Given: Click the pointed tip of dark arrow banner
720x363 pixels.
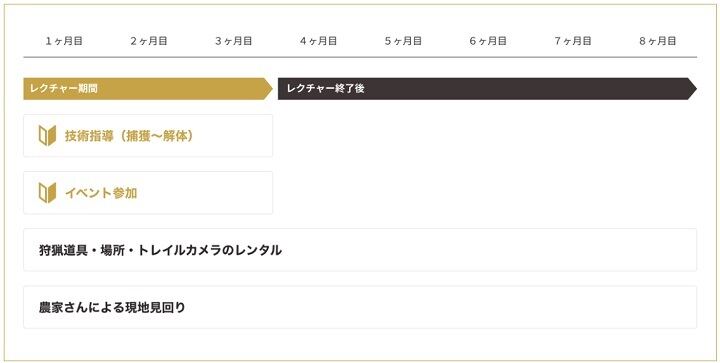Looking at the screenshot, I should click(693, 89).
